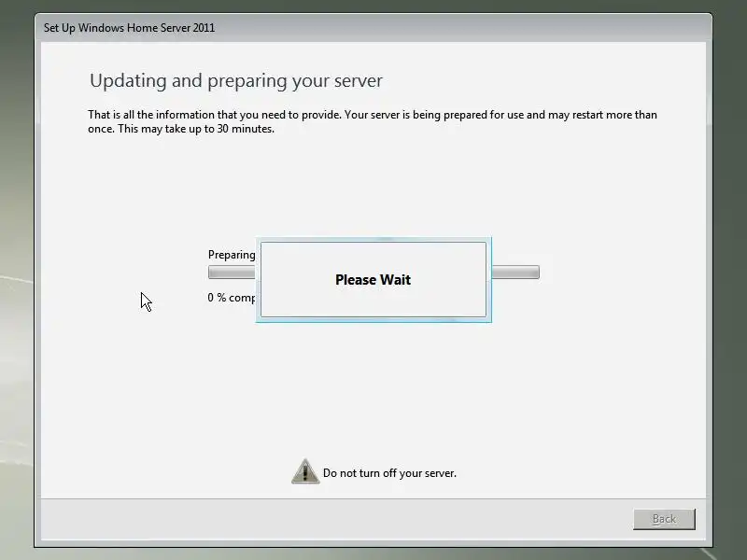Click the Set Up Windows Home Server 2011 title

tap(129, 28)
